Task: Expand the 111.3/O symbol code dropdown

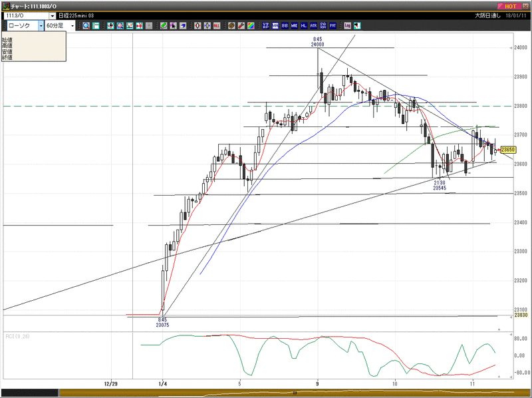Action: point(53,15)
